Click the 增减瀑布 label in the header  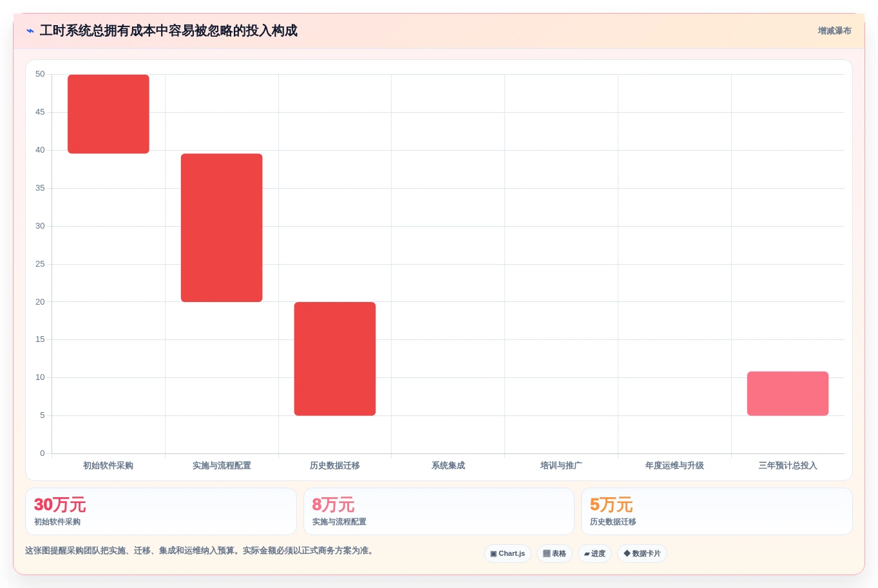(x=834, y=31)
